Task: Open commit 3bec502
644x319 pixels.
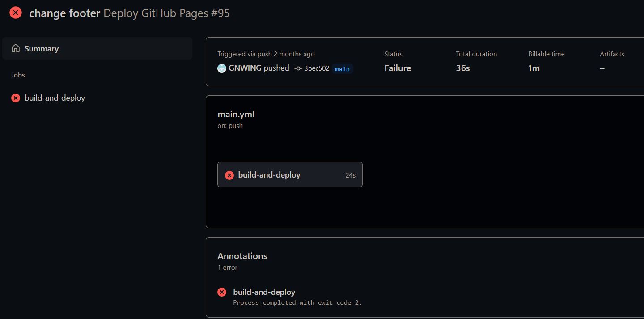Action: coord(317,68)
